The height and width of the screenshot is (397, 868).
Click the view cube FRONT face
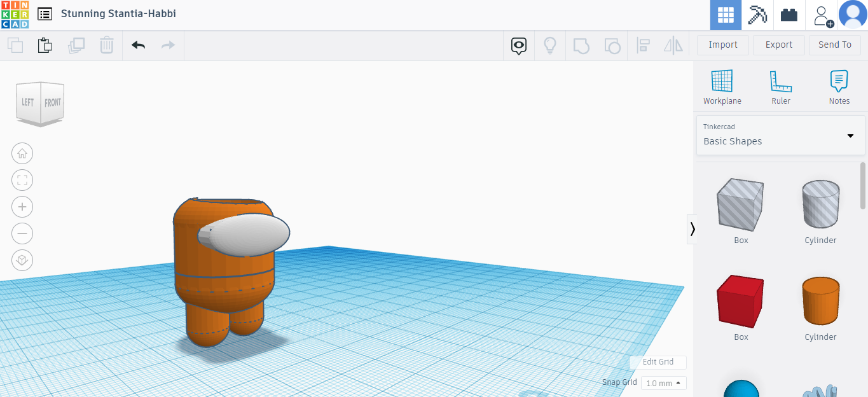(x=53, y=102)
